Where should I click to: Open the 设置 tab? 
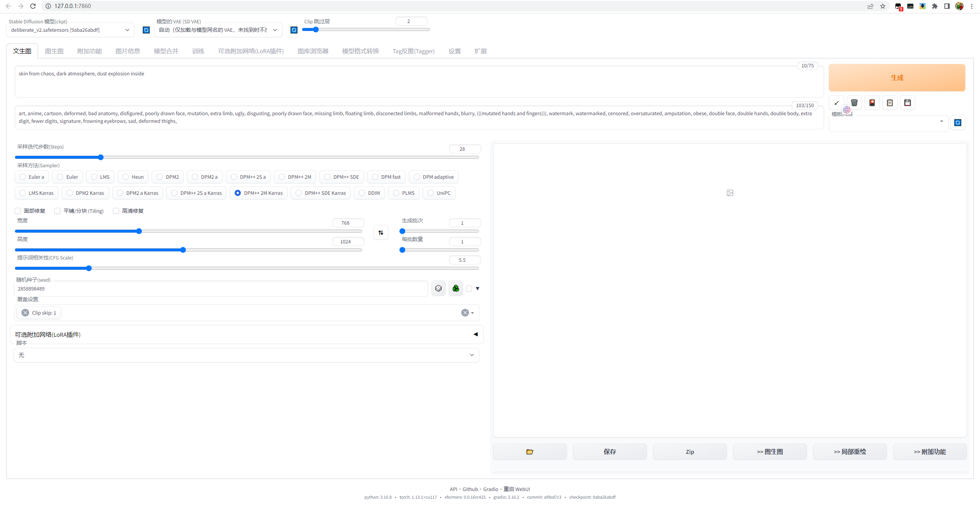[454, 51]
